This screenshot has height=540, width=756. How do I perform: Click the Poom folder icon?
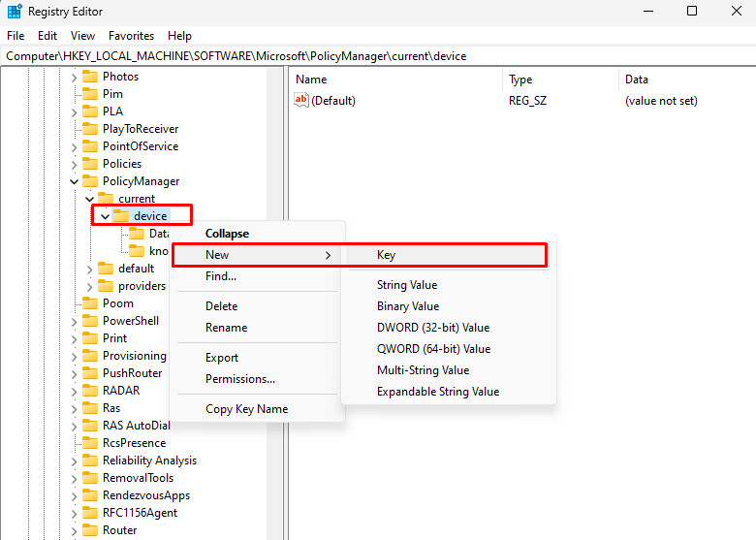(90, 303)
